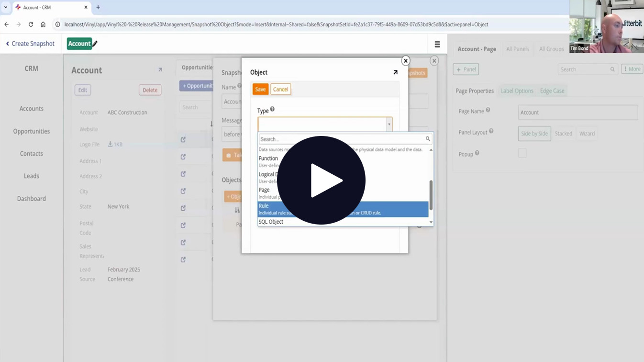
Task: Select the Side by Side panel layout
Action: pos(534,134)
